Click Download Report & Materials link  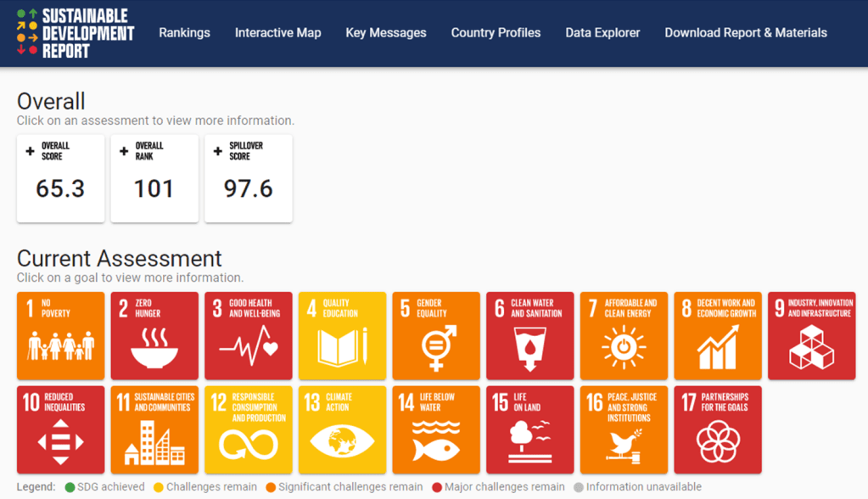[745, 33]
